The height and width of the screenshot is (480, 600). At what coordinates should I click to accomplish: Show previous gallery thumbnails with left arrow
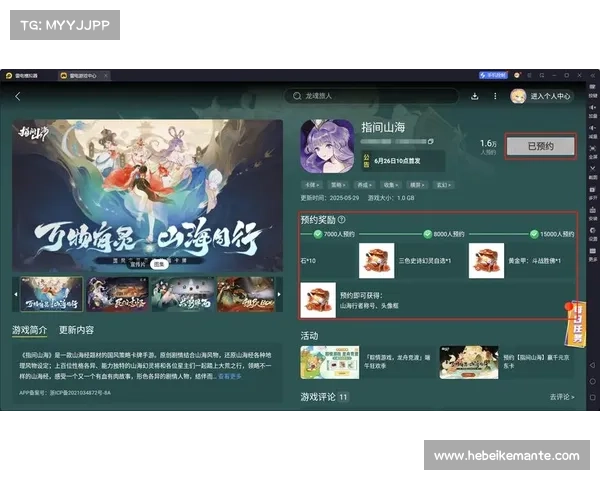coord(16,294)
